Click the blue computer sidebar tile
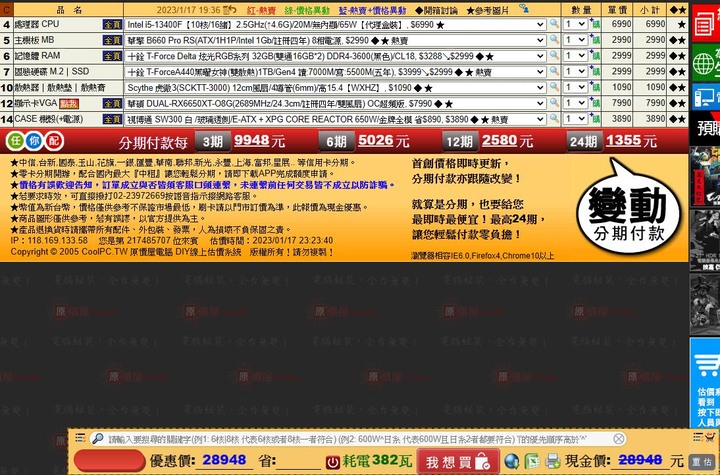Viewport: 720px width, 475px height. (x=706, y=96)
